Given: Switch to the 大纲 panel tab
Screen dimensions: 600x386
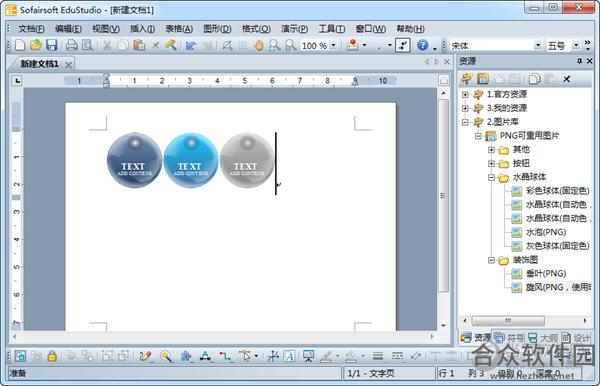Looking at the screenshot, I should pyautogui.click(x=543, y=338).
